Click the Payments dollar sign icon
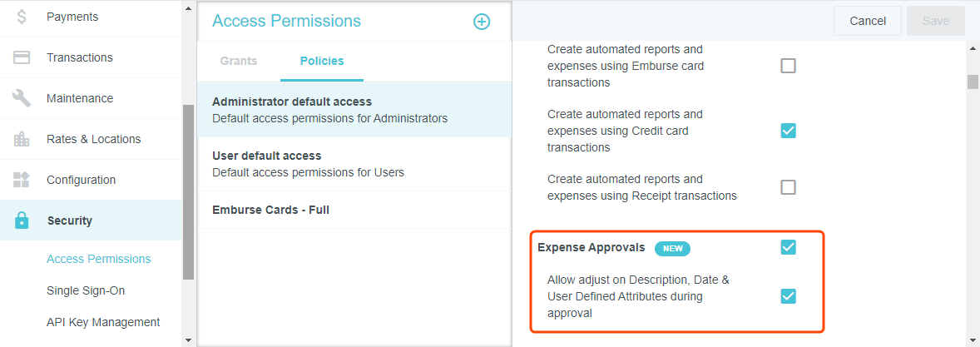 point(22,17)
